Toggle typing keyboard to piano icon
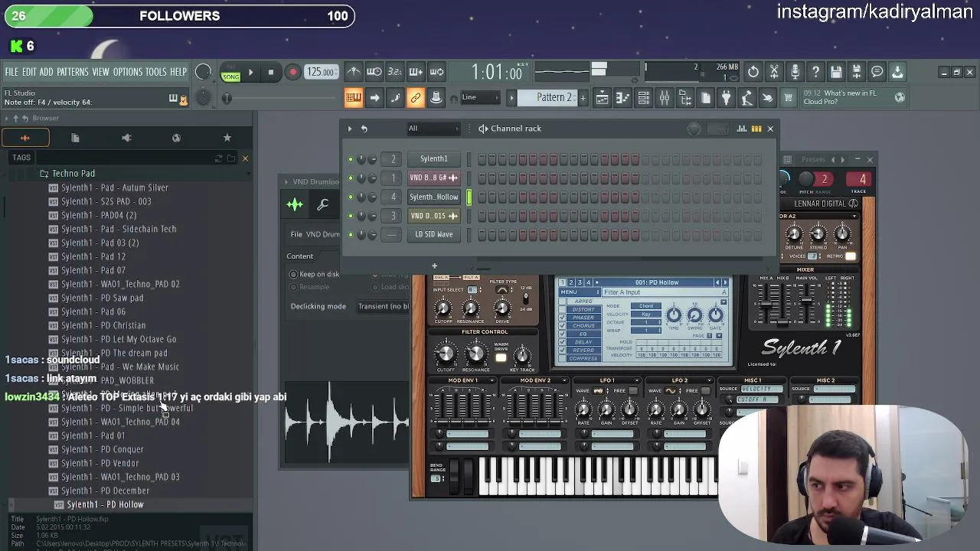Viewport: 980px width, 551px height. [354, 98]
